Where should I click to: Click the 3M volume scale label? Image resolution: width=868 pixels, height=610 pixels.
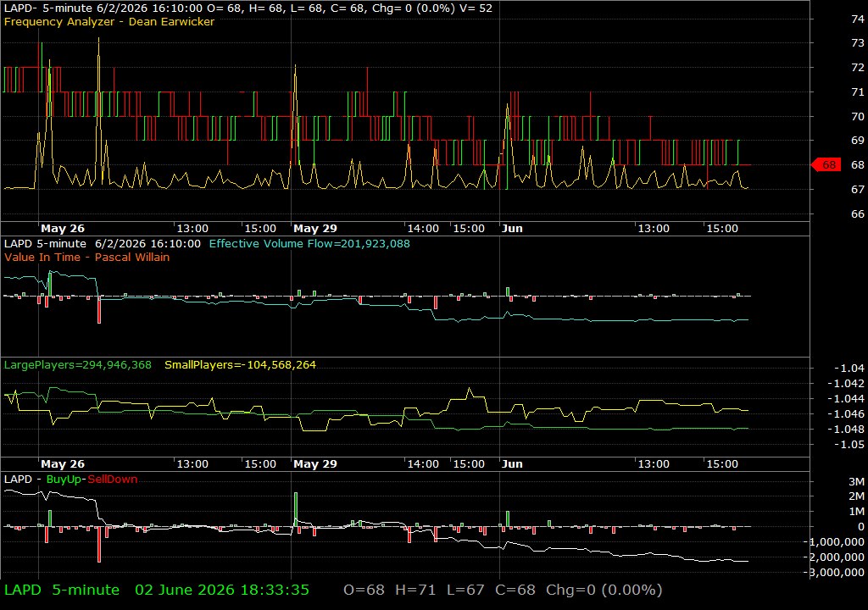point(856,481)
